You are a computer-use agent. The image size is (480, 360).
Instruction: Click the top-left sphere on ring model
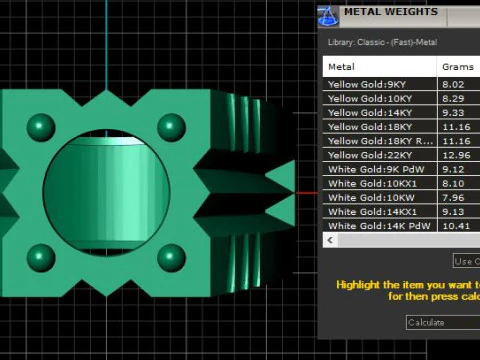point(41,127)
